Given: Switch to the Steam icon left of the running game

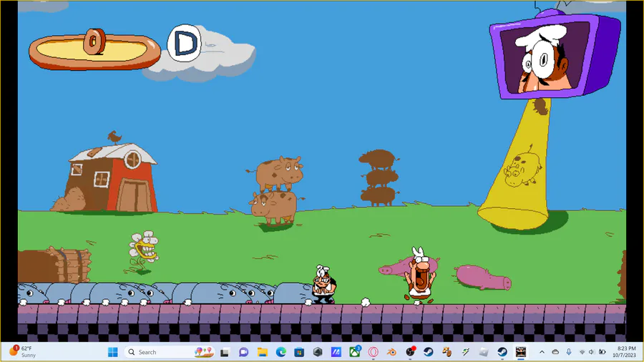Looking at the screenshot, I should coord(502,352).
